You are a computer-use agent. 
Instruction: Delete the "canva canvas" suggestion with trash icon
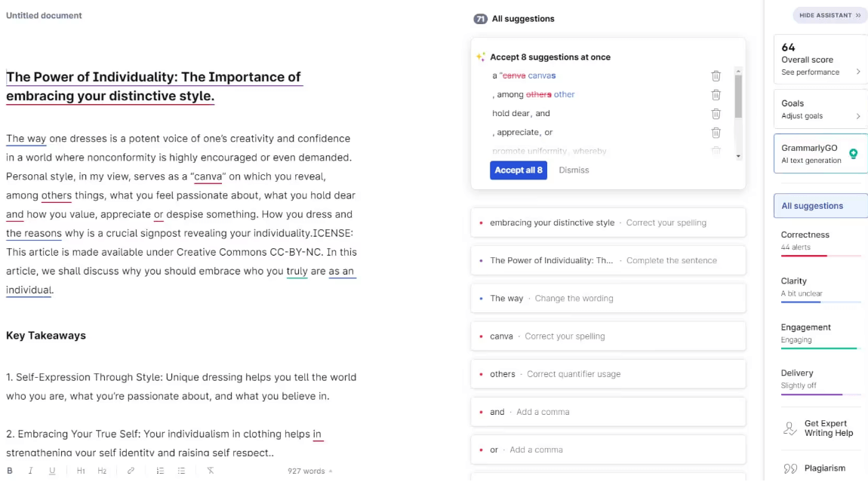[x=716, y=75]
